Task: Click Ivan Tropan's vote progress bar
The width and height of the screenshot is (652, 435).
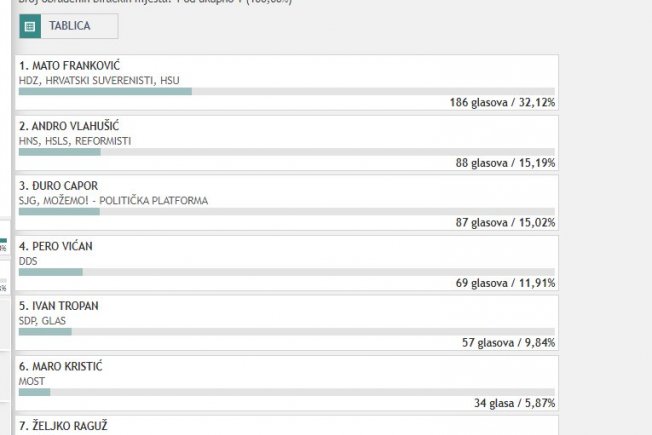Action: click(x=286, y=332)
